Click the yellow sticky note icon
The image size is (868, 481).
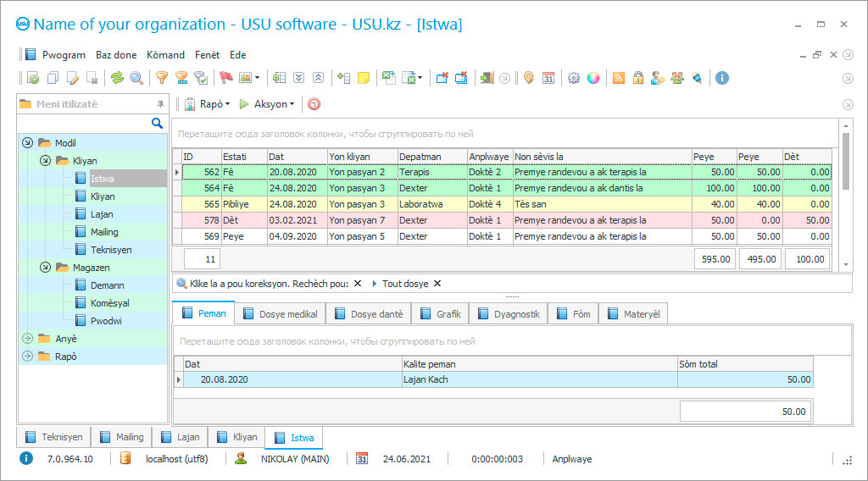coord(364,78)
